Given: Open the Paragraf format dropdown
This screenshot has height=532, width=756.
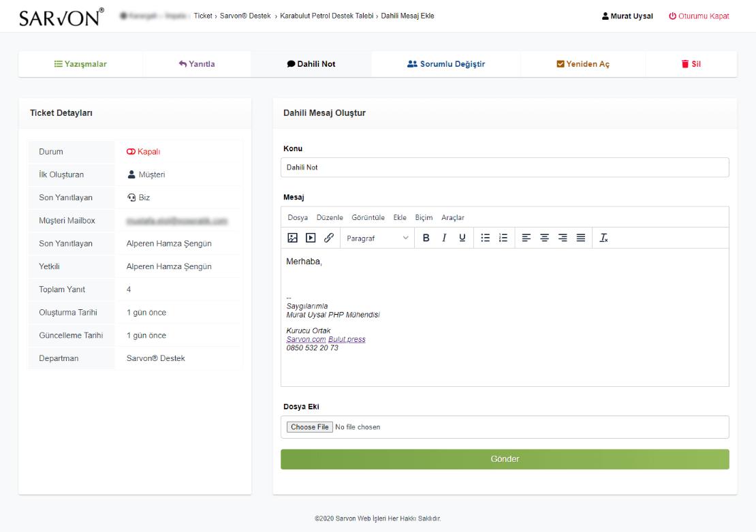Looking at the screenshot, I should tap(377, 238).
